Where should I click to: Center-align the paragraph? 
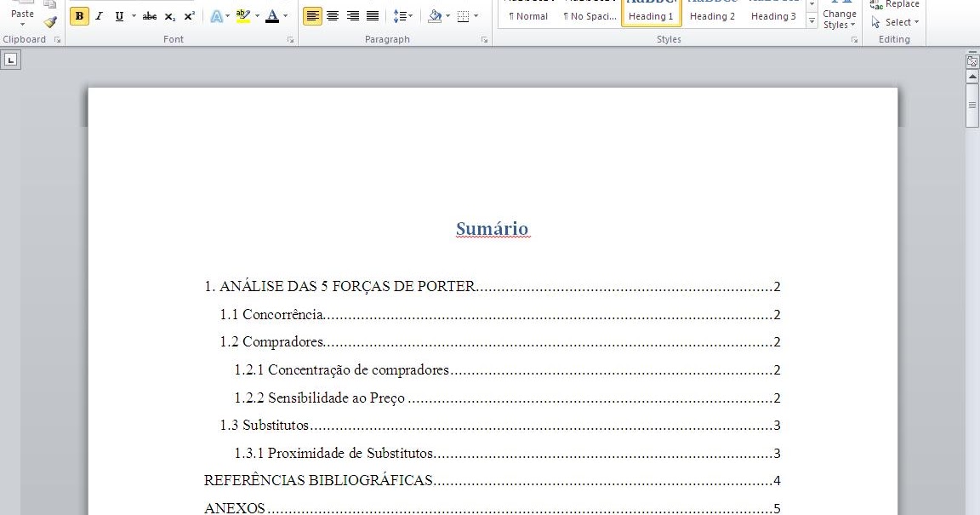332,15
